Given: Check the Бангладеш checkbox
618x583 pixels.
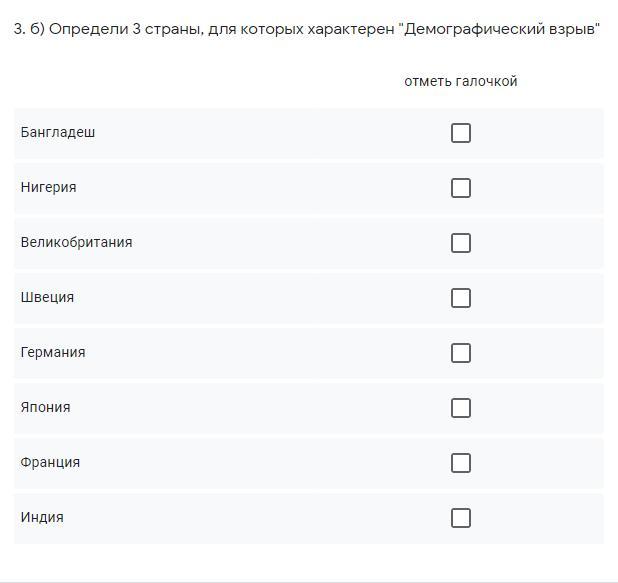Looking at the screenshot, I should [x=461, y=133].
